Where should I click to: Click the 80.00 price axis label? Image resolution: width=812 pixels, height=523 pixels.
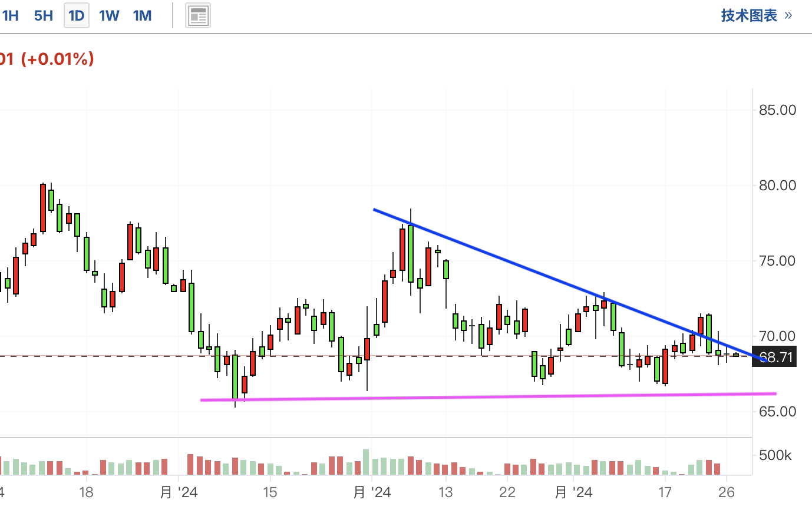click(x=778, y=186)
